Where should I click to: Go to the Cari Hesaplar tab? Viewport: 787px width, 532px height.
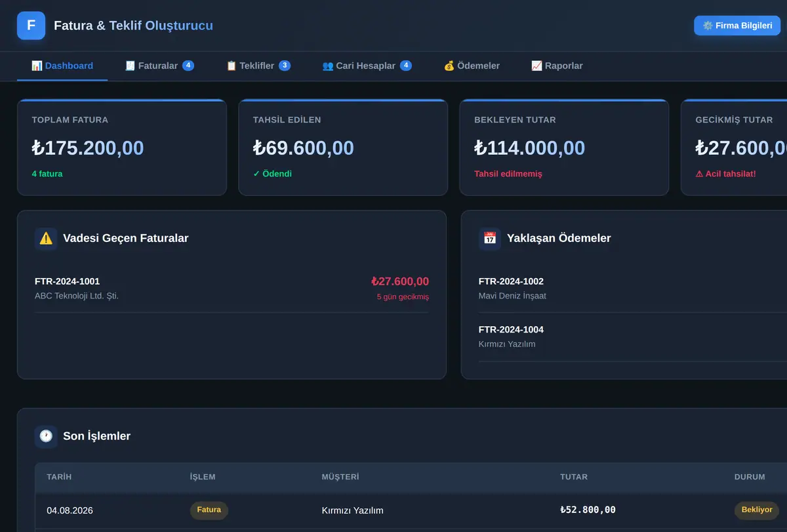[367, 66]
